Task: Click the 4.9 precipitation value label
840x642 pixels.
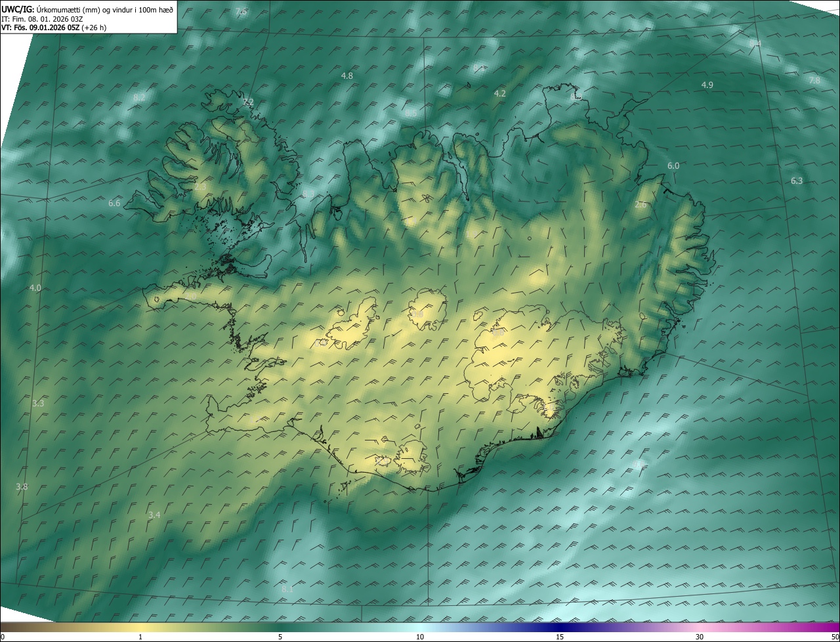Action: (707, 85)
